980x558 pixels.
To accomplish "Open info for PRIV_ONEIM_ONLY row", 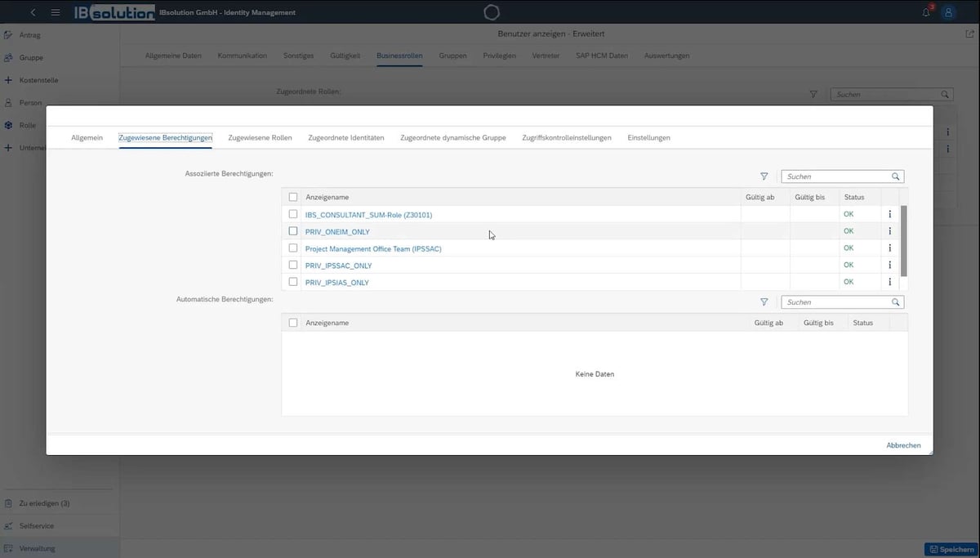I will coord(889,231).
